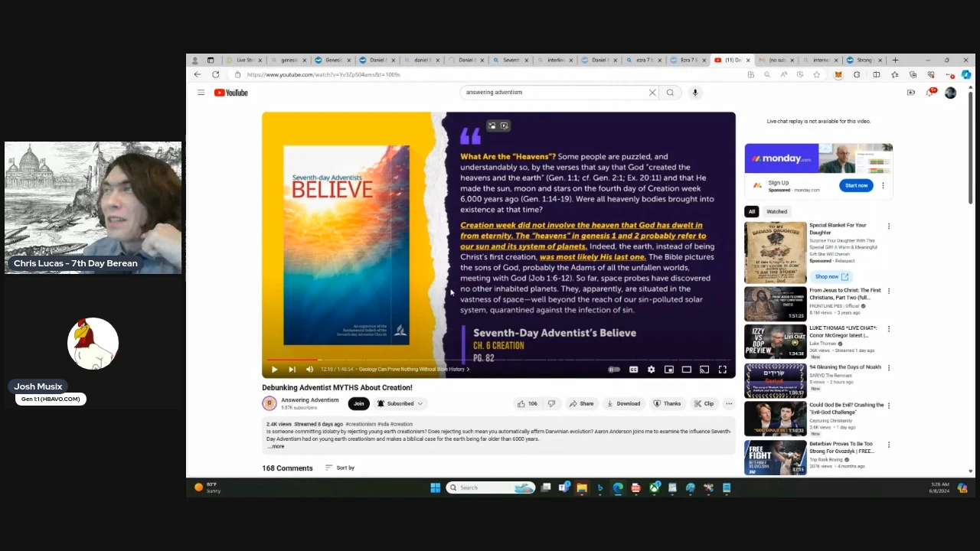Open File Explorer from taskbar

coord(582,487)
